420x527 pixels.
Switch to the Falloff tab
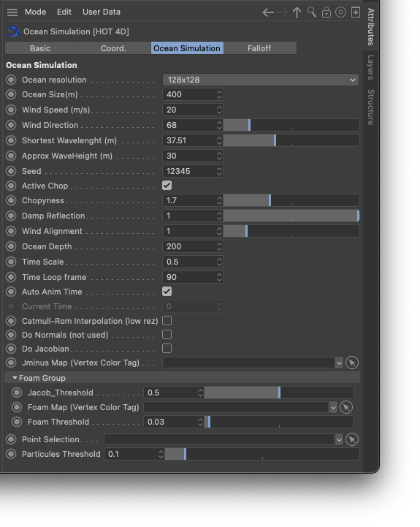[x=259, y=48]
